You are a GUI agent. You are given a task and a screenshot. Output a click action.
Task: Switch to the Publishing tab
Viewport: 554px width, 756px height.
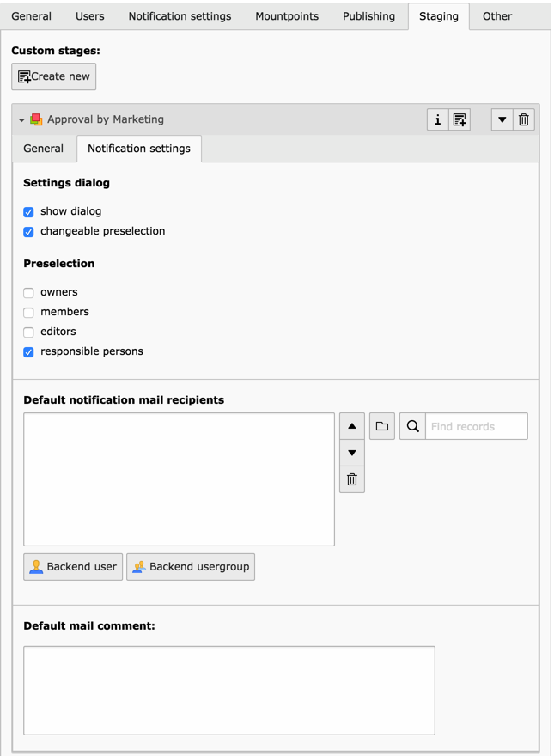click(368, 15)
